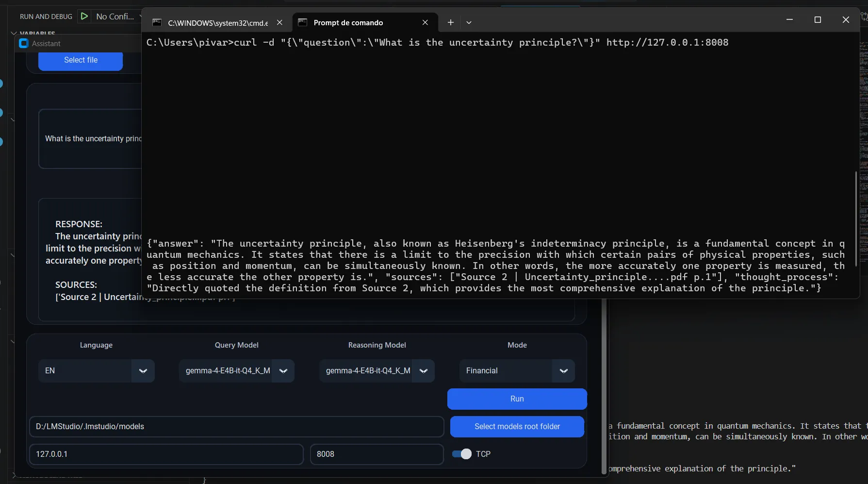Open the Reasoning Model dropdown
Image resolution: width=868 pixels, height=484 pixels.
coord(377,371)
